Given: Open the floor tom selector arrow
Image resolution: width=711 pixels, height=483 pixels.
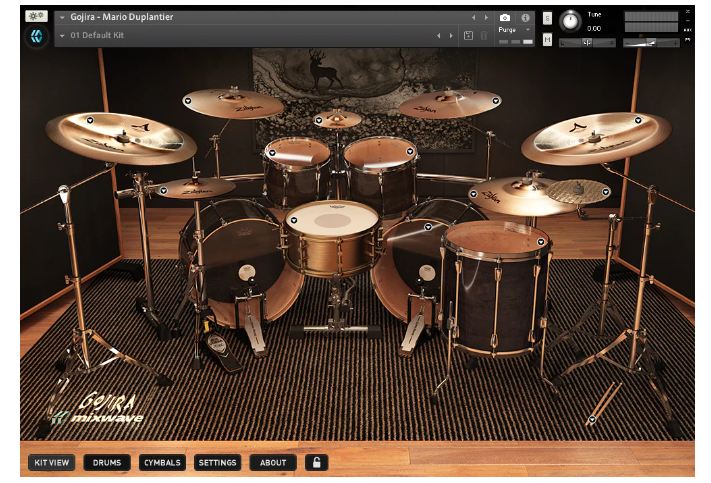Looking at the screenshot, I should 541,242.
